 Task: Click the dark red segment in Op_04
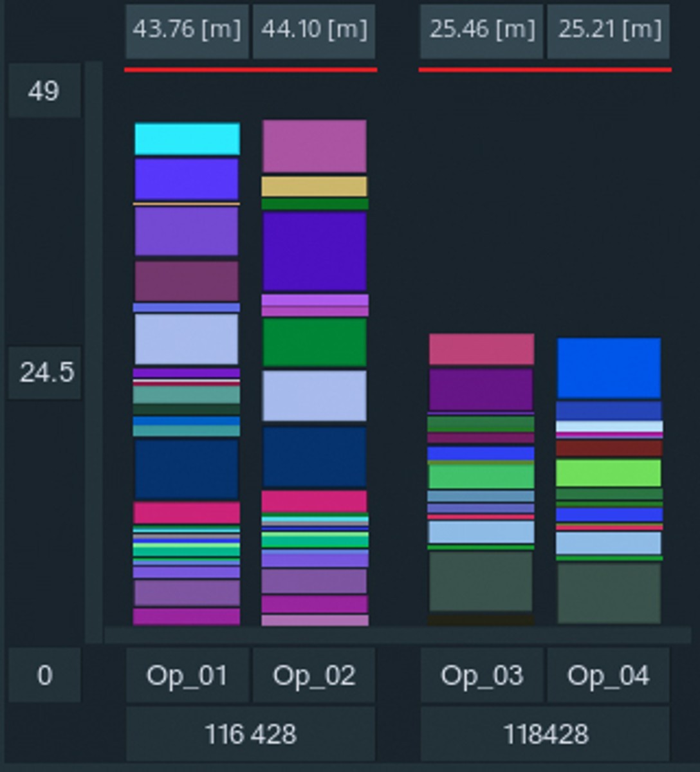click(x=609, y=448)
